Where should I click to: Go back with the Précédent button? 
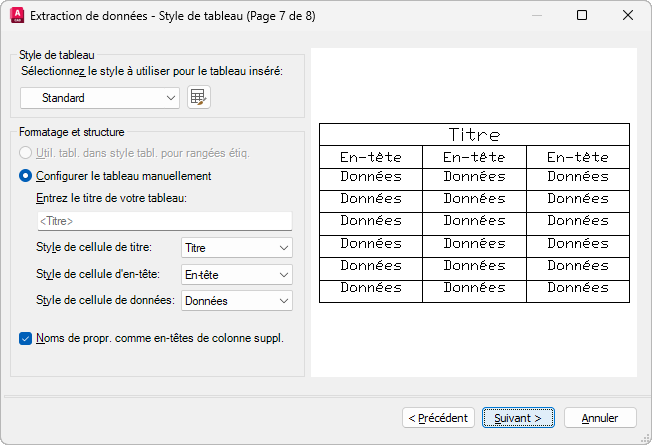(x=438, y=417)
